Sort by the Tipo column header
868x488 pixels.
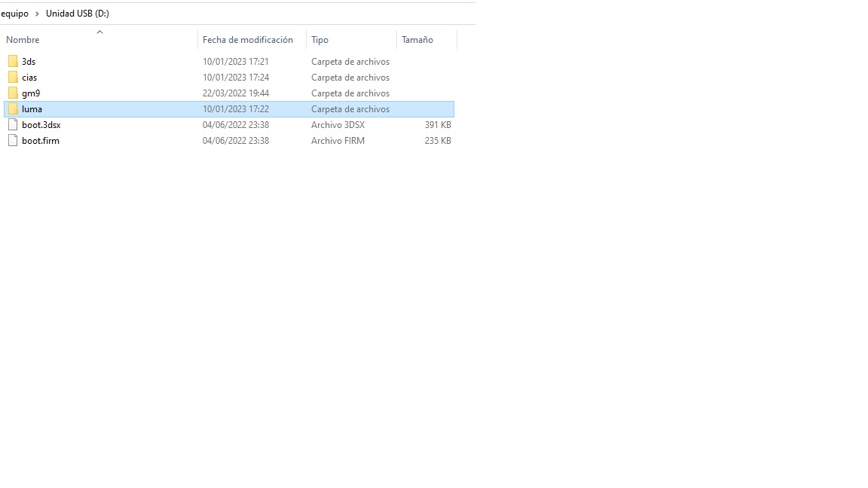pyautogui.click(x=319, y=40)
